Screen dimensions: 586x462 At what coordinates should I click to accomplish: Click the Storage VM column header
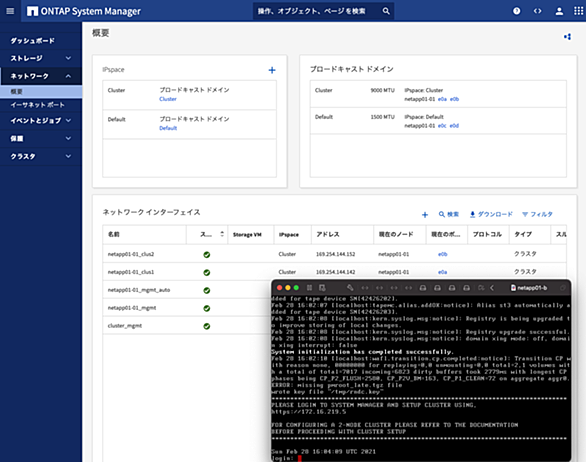251,234
